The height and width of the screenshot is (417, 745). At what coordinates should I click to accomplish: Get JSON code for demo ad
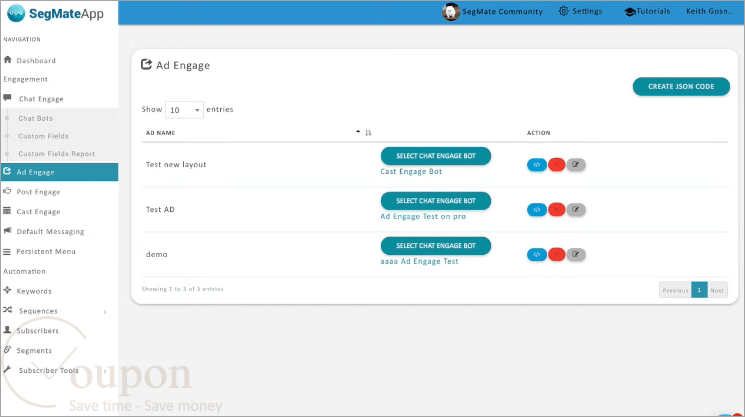coord(537,255)
